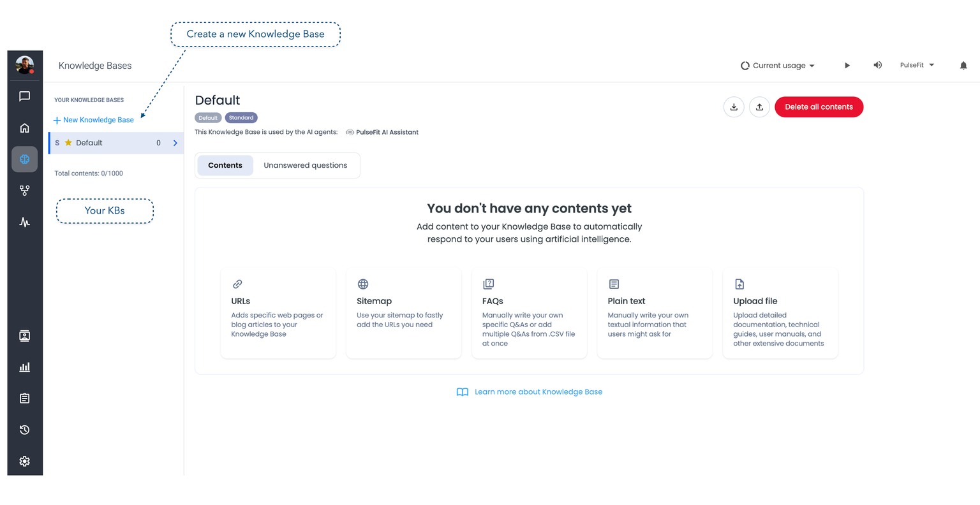Select the Knowledge Base brain icon

click(x=24, y=159)
